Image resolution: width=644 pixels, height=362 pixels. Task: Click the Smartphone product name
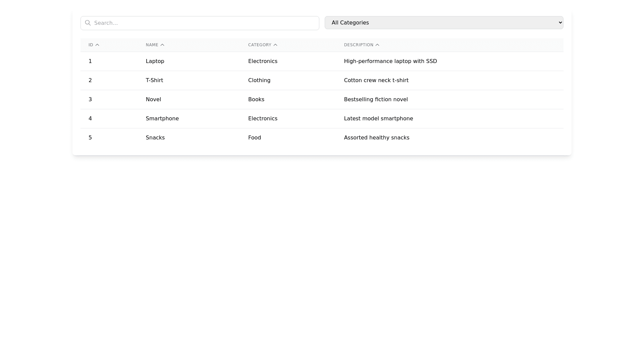tap(162, 119)
